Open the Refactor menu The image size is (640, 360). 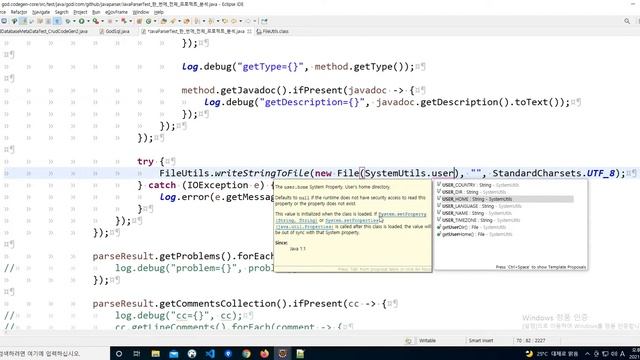point(18,12)
